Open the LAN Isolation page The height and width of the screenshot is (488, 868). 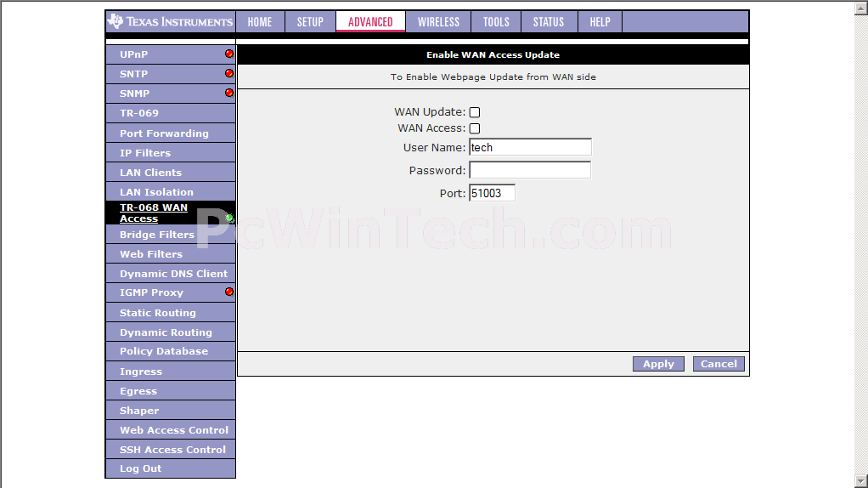[156, 192]
